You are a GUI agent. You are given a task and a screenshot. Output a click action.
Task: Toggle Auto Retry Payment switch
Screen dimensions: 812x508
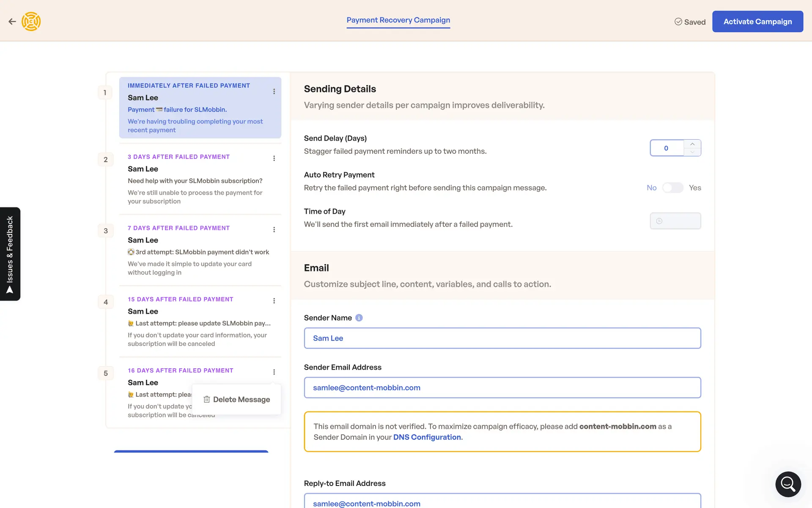[672, 188]
